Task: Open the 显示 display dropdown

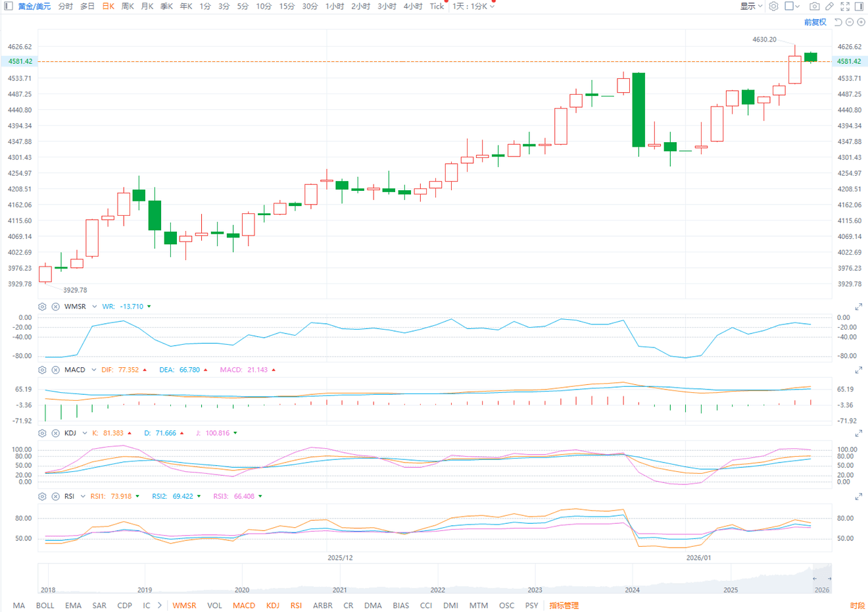Action: coord(752,6)
